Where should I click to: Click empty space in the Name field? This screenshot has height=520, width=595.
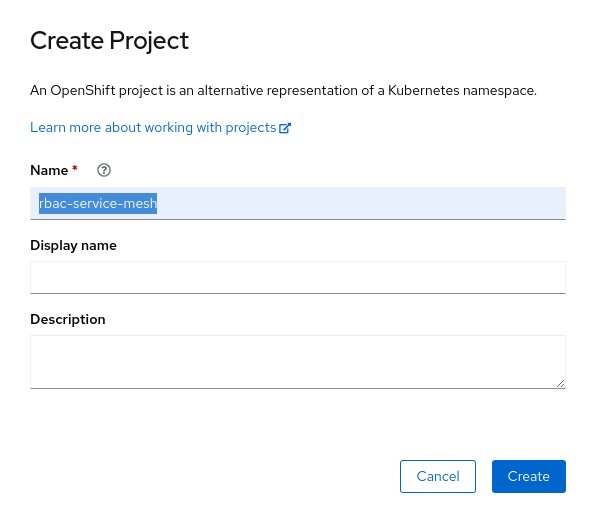coord(360,203)
